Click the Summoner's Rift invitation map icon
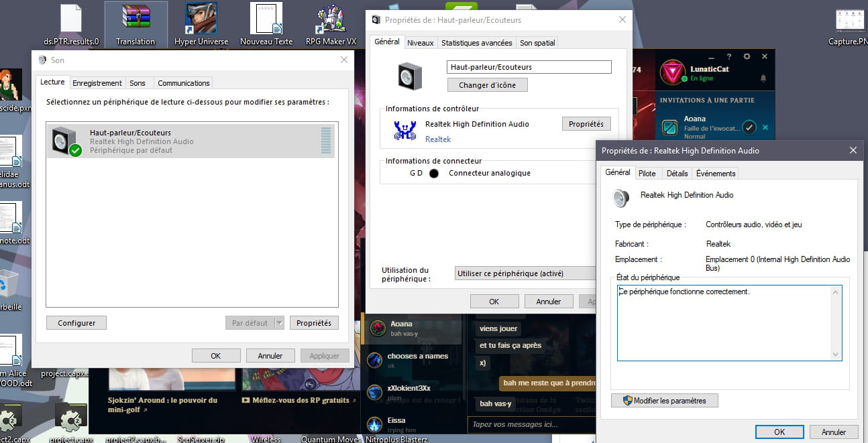The image size is (868, 443). [x=669, y=127]
